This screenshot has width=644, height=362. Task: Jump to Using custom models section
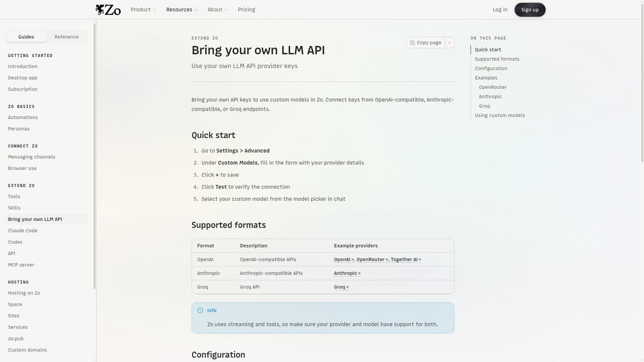click(x=500, y=116)
